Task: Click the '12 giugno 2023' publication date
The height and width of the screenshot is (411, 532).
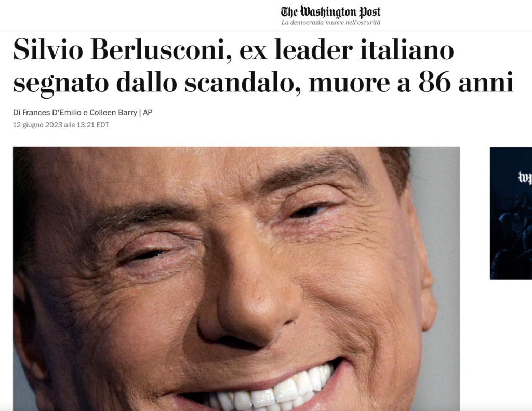Action: click(x=37, y=125)
